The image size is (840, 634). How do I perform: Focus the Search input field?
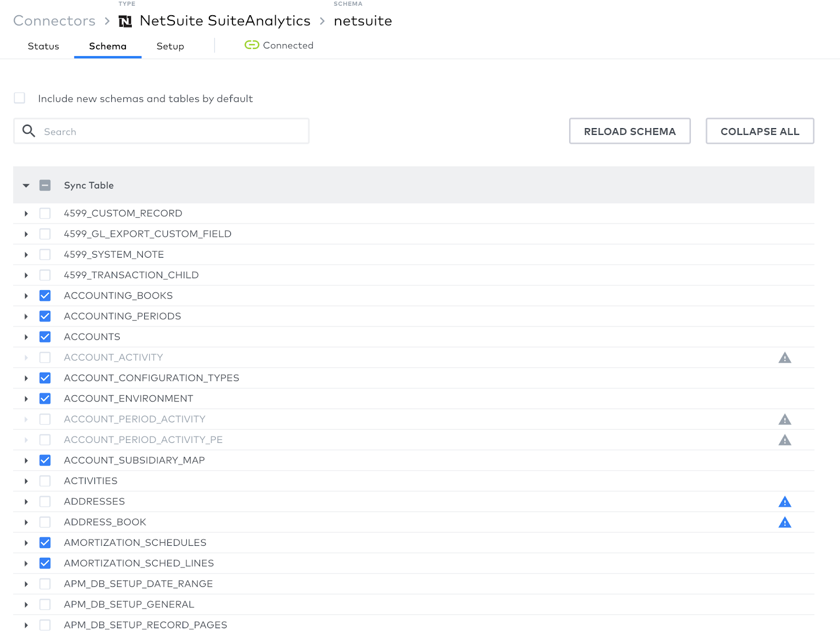(x=161, y=131)
